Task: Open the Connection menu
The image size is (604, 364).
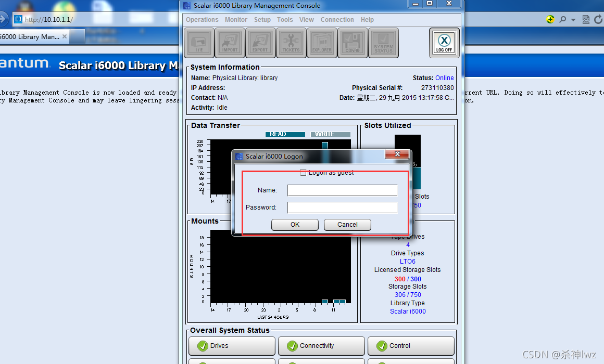Action: 337,20
